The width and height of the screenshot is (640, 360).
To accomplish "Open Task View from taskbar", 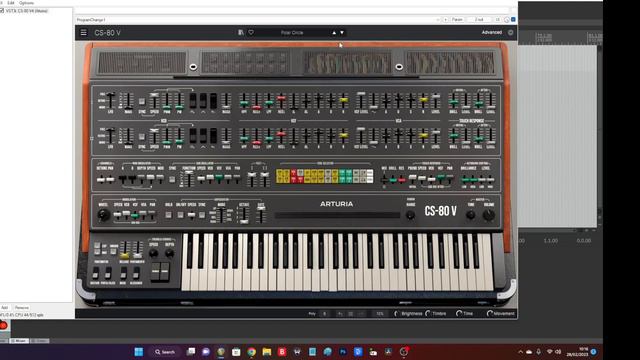I will (191, 352).
